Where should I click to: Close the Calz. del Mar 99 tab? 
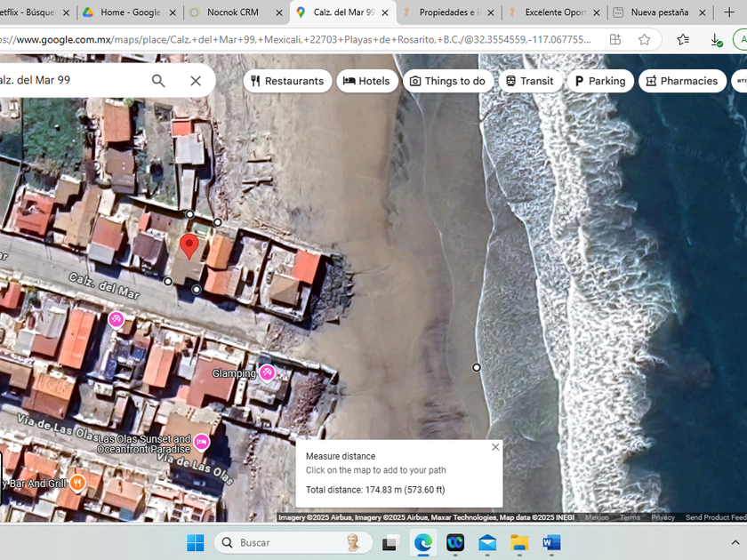[385, 12]
